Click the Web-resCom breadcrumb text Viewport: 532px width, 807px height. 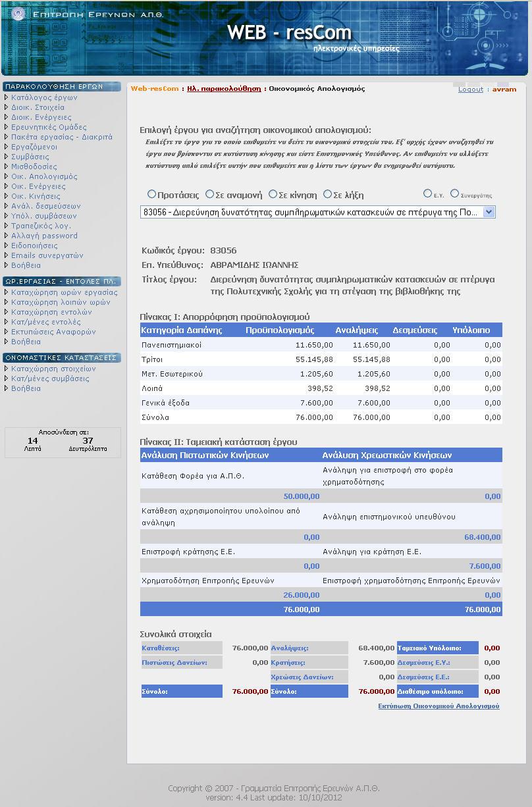coord(155,89)
